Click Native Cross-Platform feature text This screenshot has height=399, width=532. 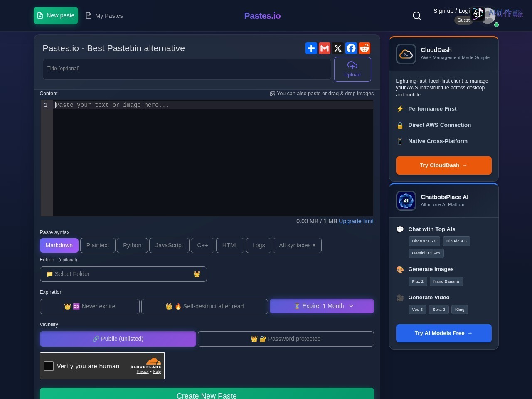(x=438, y=141)
